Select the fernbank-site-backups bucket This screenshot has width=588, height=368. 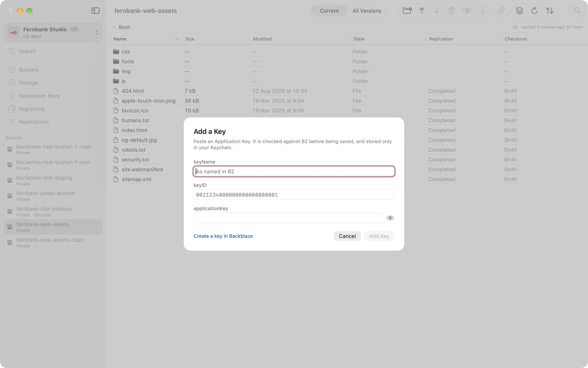[x=53, y=212]
